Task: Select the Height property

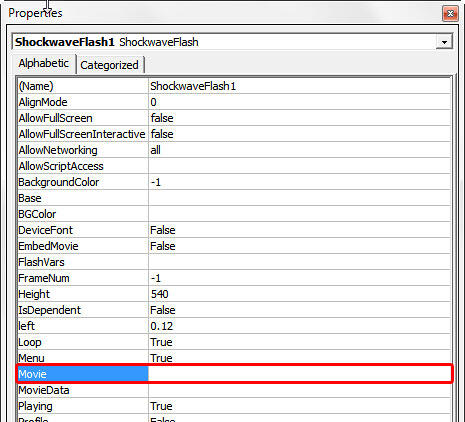Action: [x=83, y=294]
